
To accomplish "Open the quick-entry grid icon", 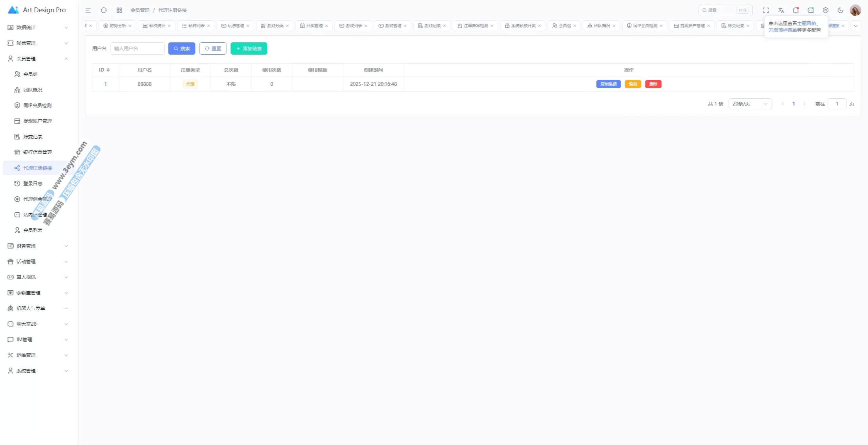I will [119, 10].
